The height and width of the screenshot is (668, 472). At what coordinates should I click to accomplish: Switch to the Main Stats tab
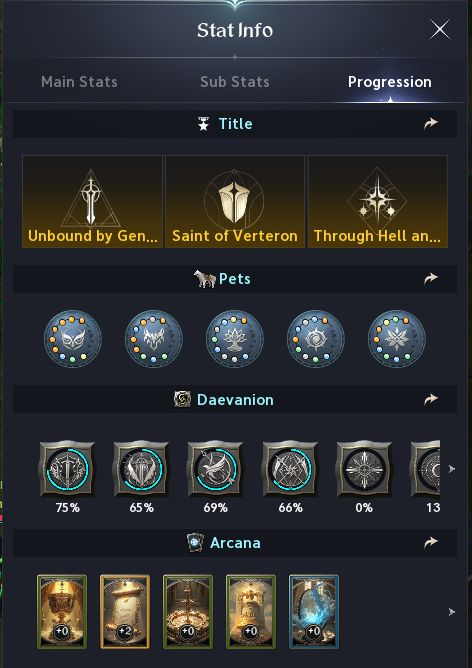coord(79,82)
